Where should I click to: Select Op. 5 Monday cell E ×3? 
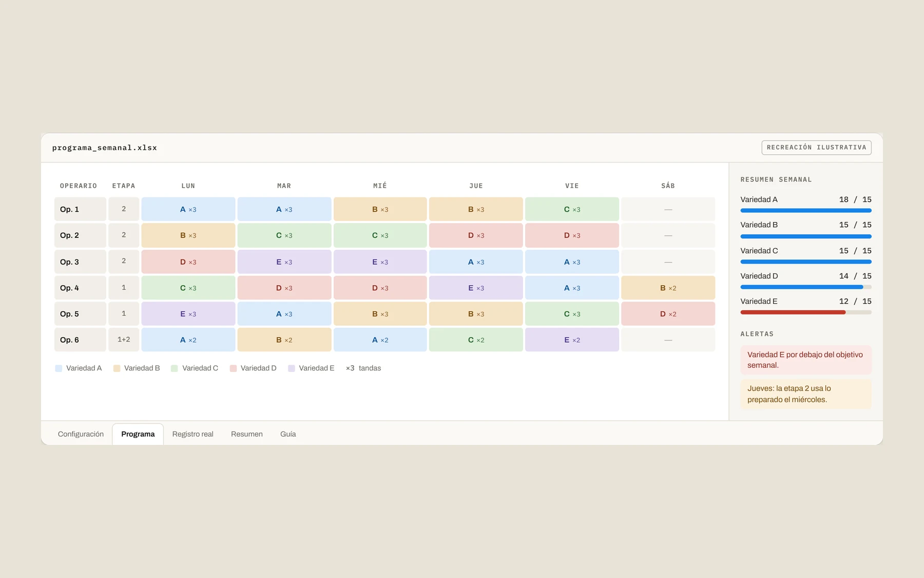coord(188,314)
